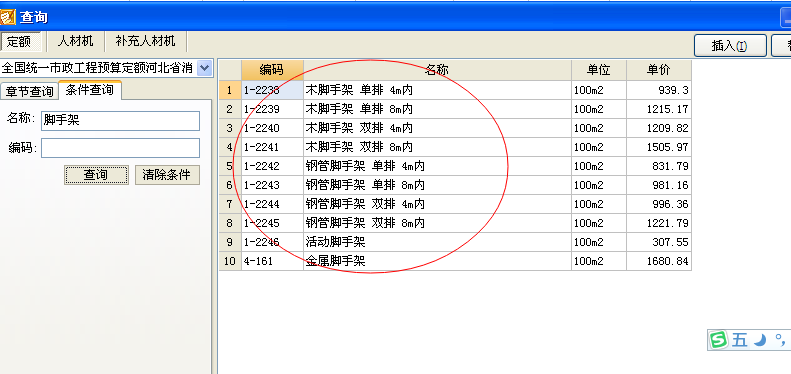The height and width of the screenshot is (374, 791).
Task: Click price cell 307.55
Action: coord(659,242)
